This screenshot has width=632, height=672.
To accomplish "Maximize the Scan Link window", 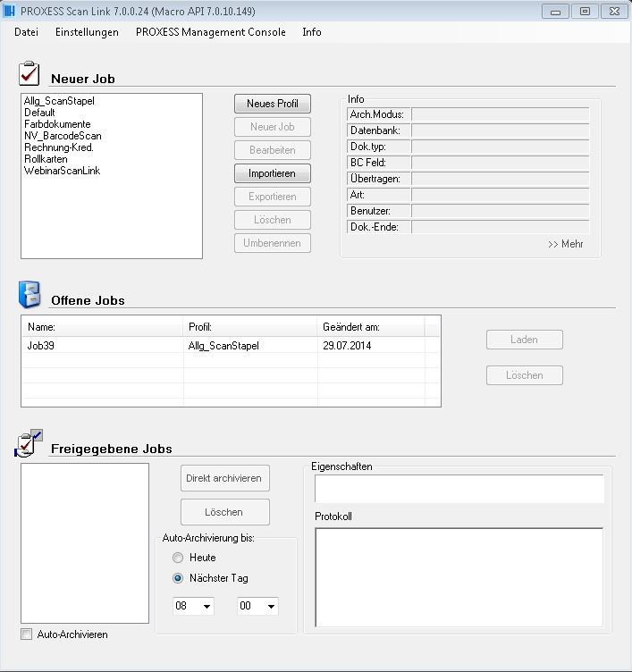I will click(x=585, y=12).
